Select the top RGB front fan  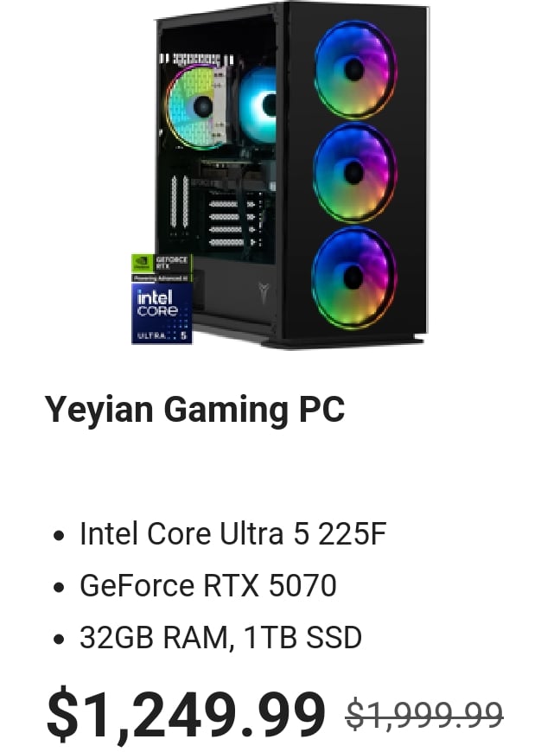pyautogui.click(x=355, y=70)
